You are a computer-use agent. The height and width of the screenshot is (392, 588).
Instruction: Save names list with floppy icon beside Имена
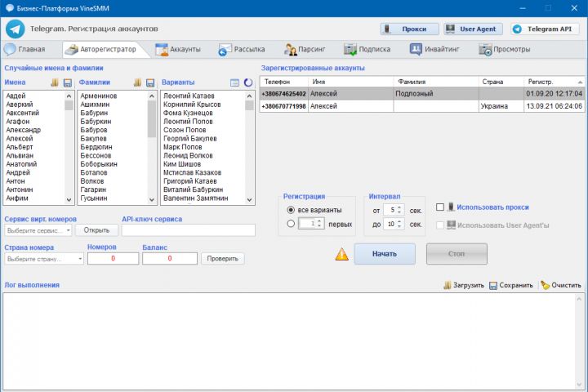tap(68, 83)
